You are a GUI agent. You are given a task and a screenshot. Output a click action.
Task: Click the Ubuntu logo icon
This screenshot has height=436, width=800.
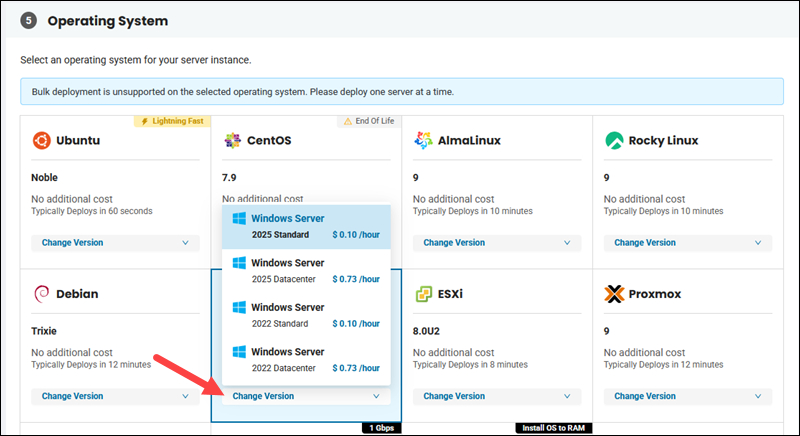pos(42,140)
